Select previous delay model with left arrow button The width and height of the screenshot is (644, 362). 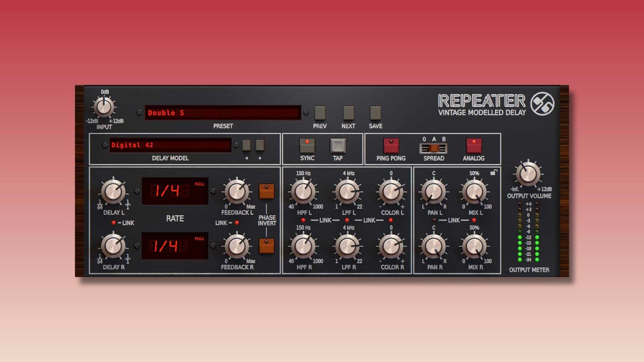(x=246, y=145)
